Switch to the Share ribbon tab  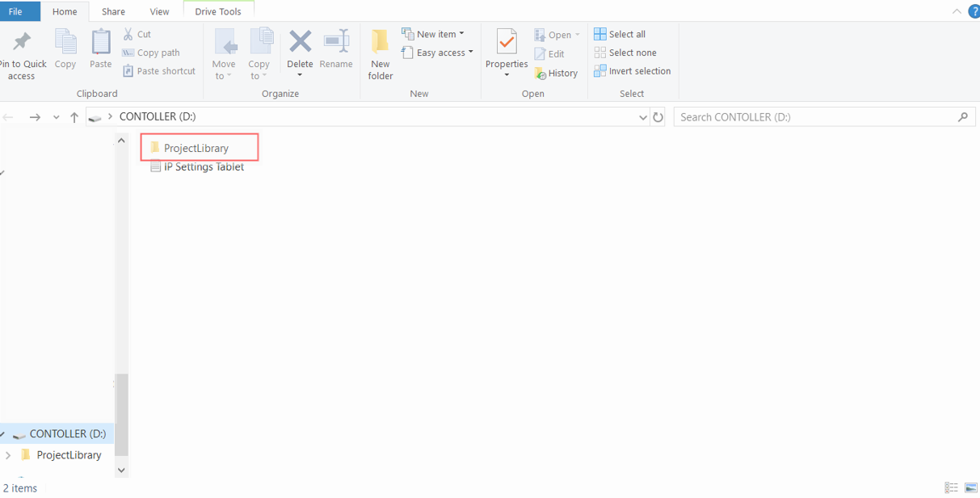(113, 11)
